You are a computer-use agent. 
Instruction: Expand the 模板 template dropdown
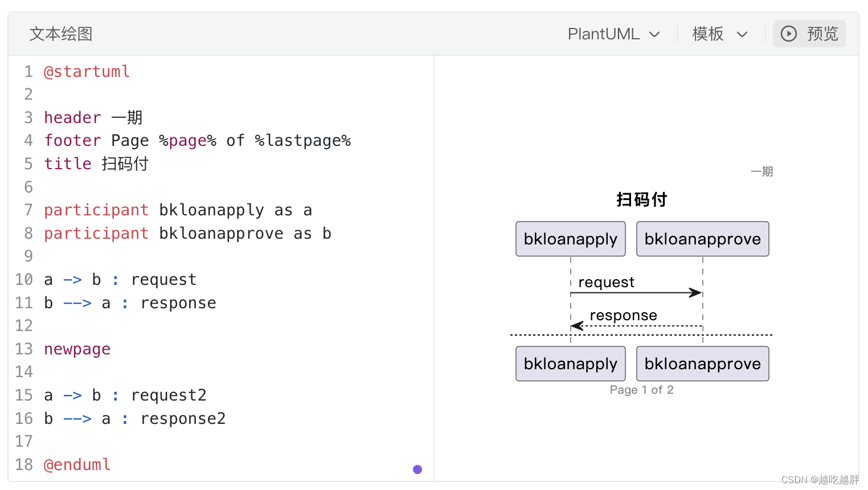click(x=719, y=34)
